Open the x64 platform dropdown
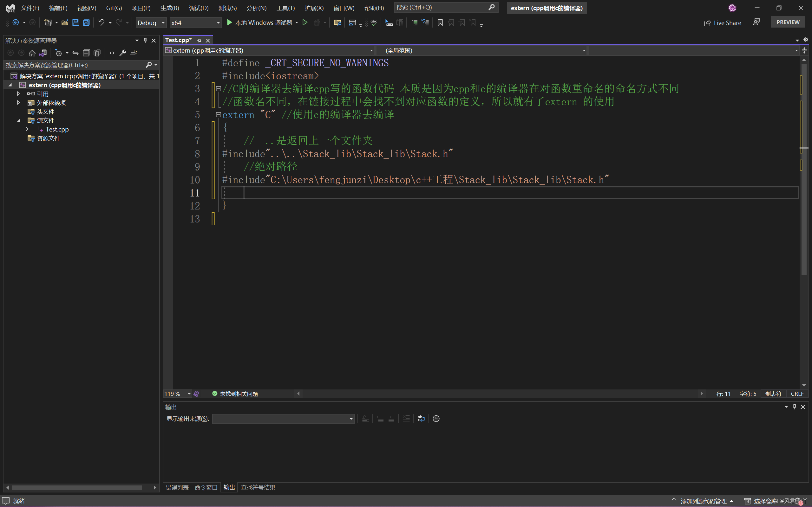 coord(195,22)
